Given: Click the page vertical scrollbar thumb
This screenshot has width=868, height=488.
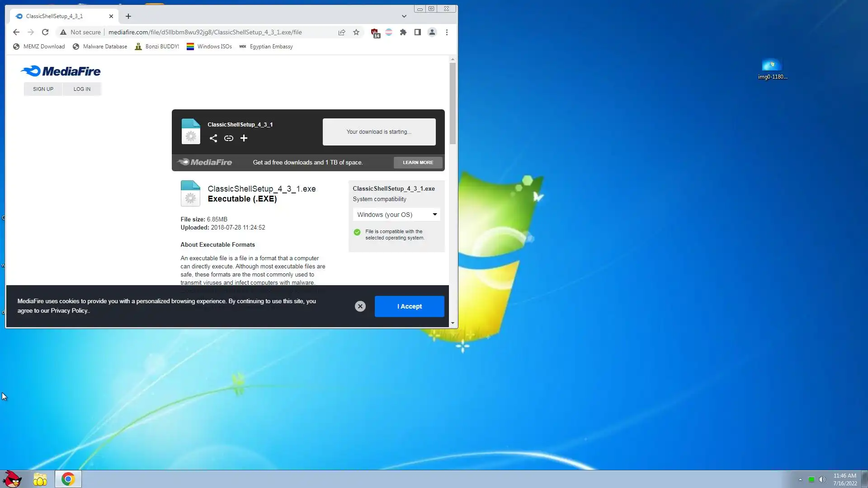Looking at the screenshot, I should (x=453, y=104).
